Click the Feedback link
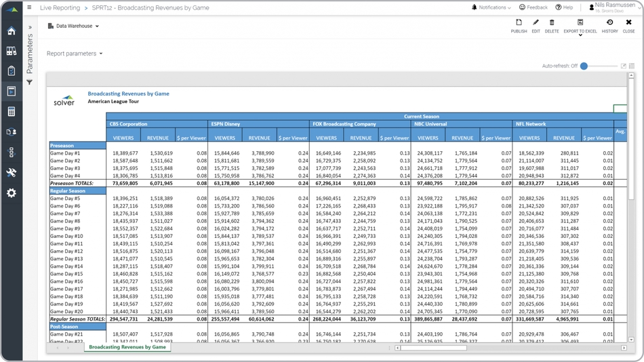This screenshot has height=362, width=644. point(533,7)
